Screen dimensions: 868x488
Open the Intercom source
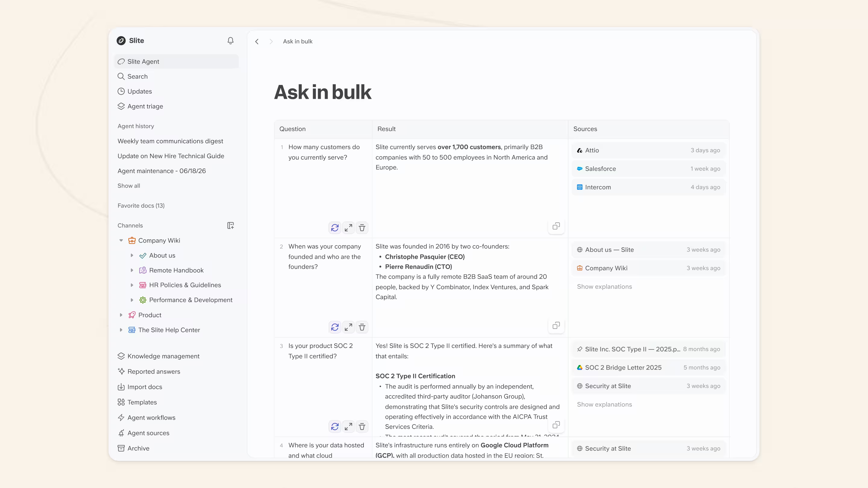(648, 187)
